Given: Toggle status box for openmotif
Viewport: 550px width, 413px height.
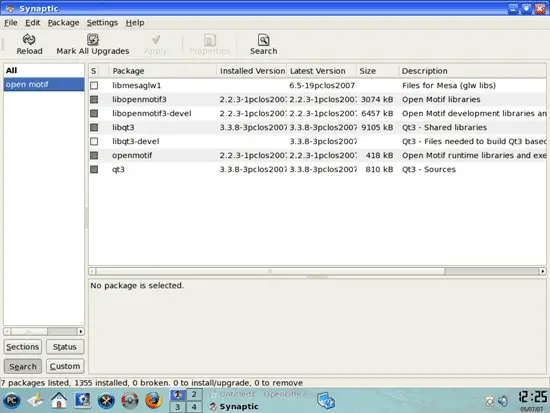Looking at the screenshot, I should point(94,155).
